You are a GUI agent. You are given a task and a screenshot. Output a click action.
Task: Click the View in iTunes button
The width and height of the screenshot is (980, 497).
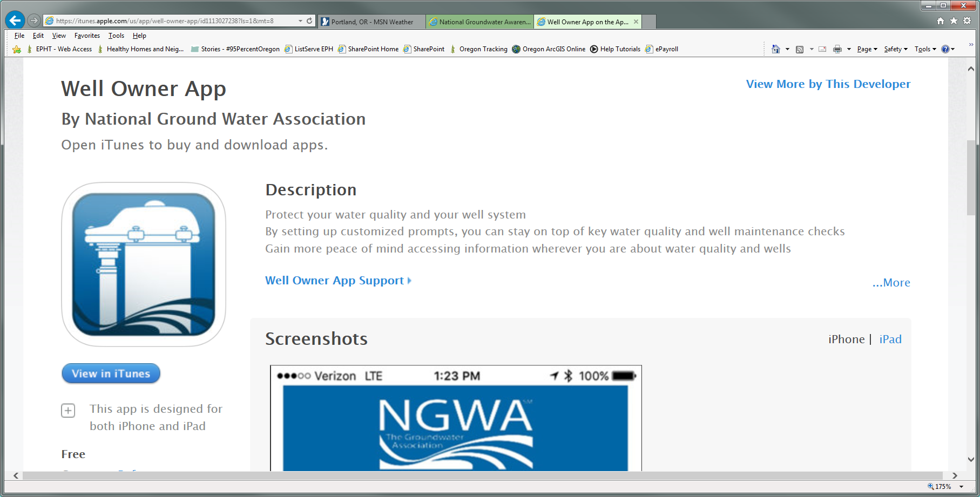point(111,373)
